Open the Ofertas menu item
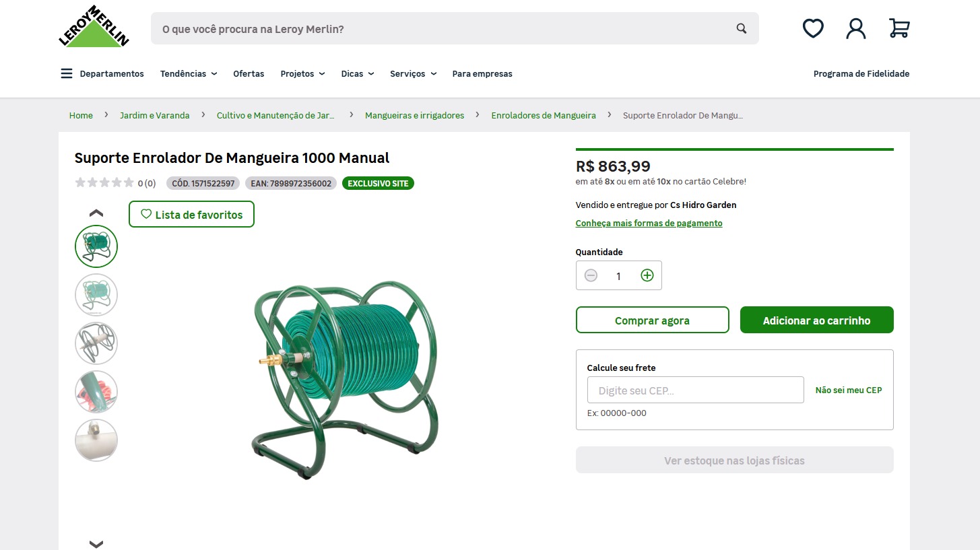Image resolution: width=980 pixels, height=550 pixels. click(249, 73)
